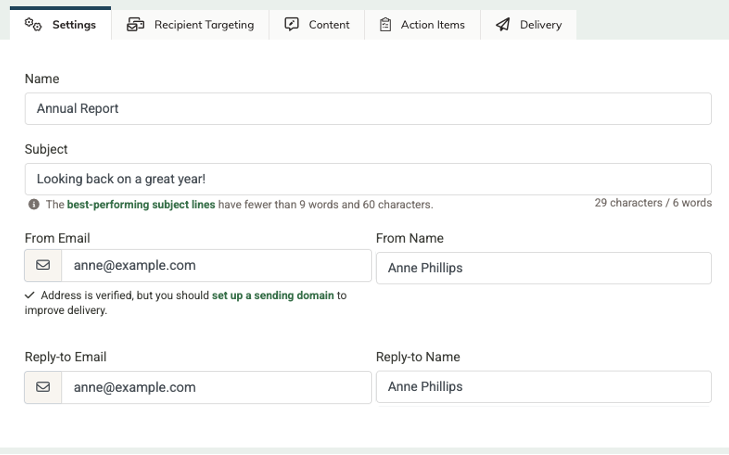Screen dimensions: 729x455
Task: Edit the From Email address field
Action: (215, 266)
